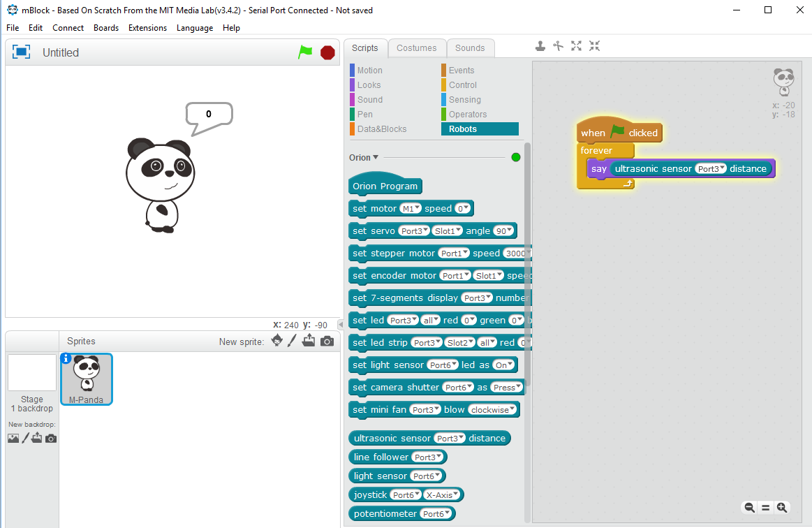Open light sensor led On dropdown

[503, 365]
